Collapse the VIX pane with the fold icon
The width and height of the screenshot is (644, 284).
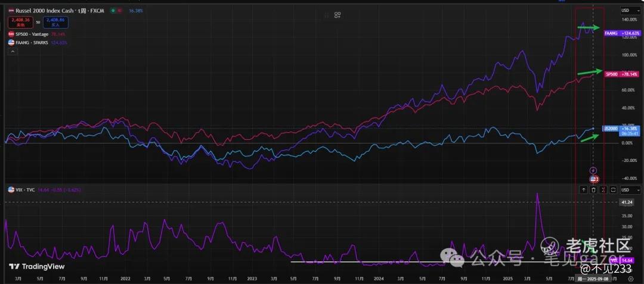click(x=603, y=190)
